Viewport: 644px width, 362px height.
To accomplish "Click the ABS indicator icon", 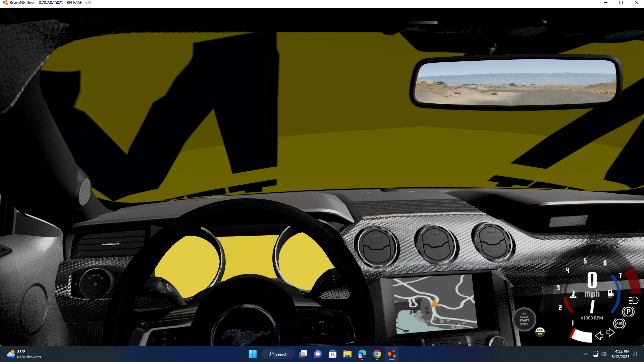I will 619,323.
